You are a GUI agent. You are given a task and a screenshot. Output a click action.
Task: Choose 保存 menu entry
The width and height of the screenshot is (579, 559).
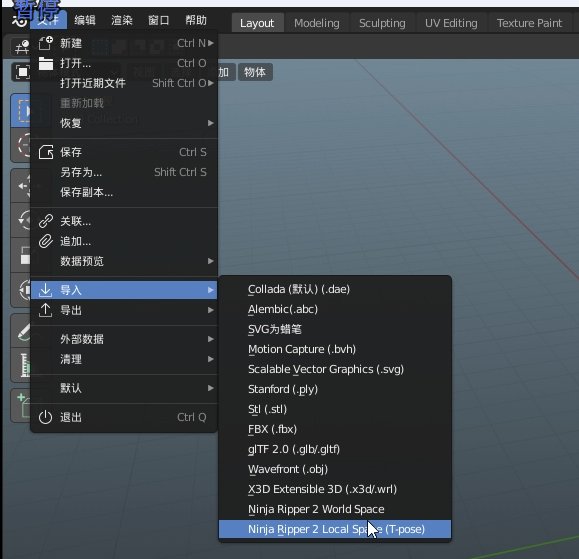pyautogui.click(x=124, y=152)
